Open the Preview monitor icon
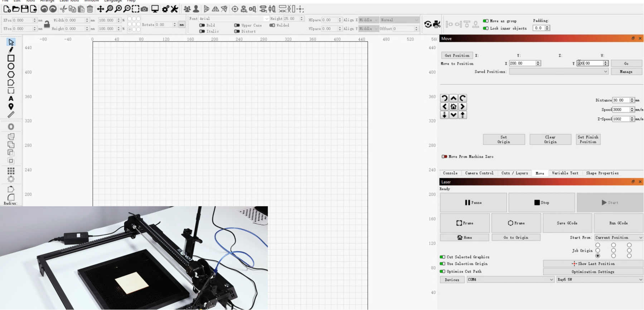 (155, 9)
